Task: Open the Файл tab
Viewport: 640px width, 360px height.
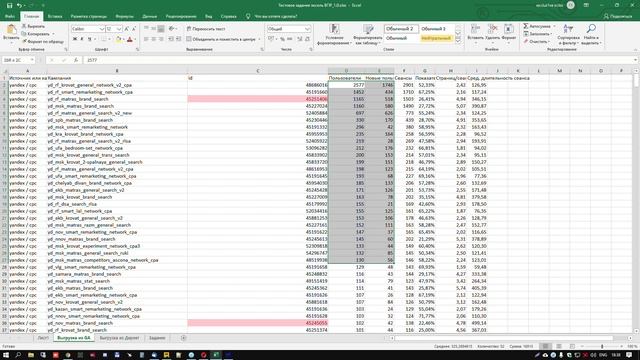Action: pos(10,16)
